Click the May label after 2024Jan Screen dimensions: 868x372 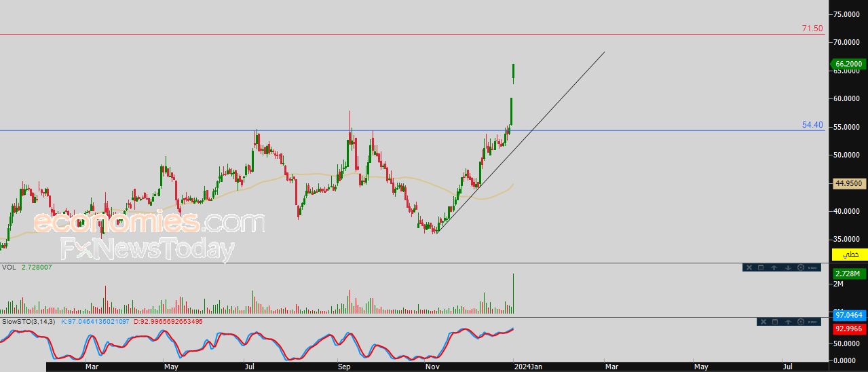click(701, 367)
